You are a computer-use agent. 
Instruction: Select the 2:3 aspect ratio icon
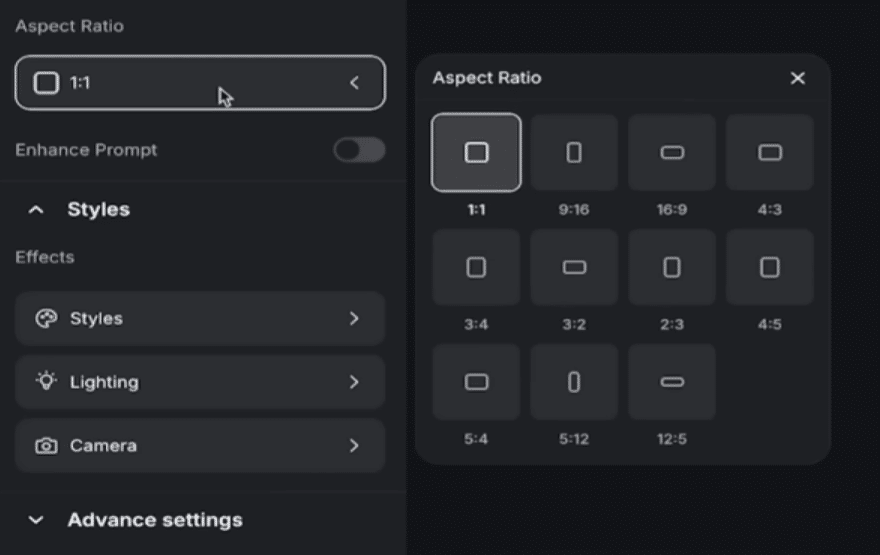coord(672,267)
